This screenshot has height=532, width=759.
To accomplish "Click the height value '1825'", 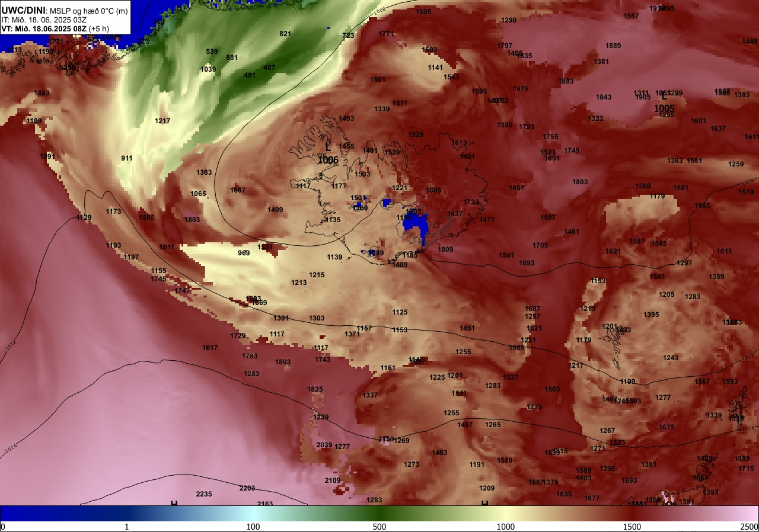I will (315, 389).
